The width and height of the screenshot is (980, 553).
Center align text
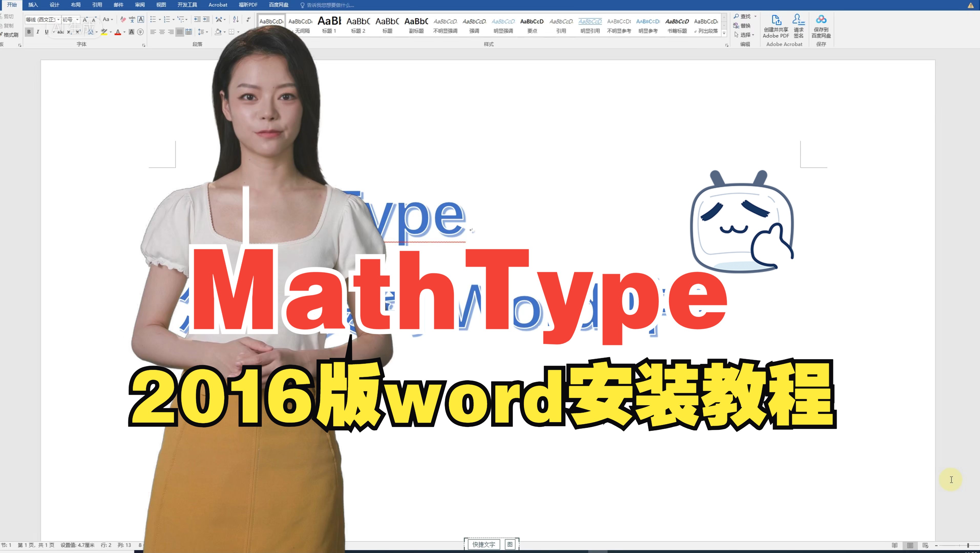[x=162, y=32]
